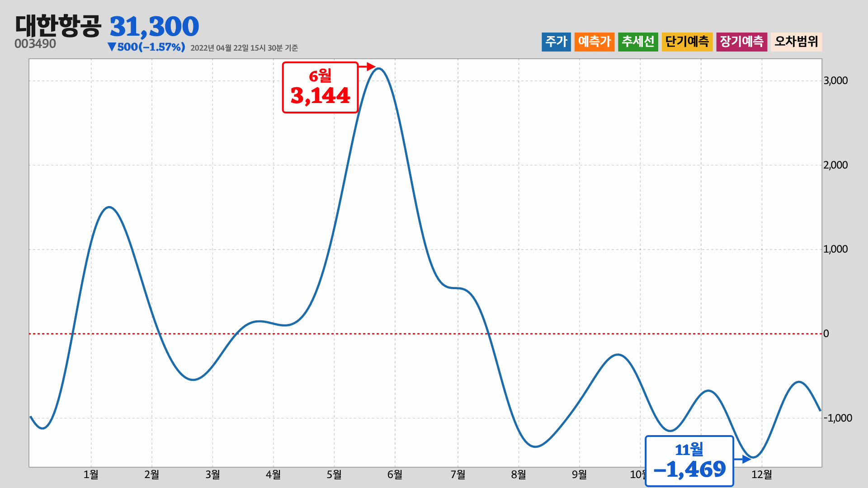
Task: Click the 2월 x-axis label
Action: click(152, 474)
